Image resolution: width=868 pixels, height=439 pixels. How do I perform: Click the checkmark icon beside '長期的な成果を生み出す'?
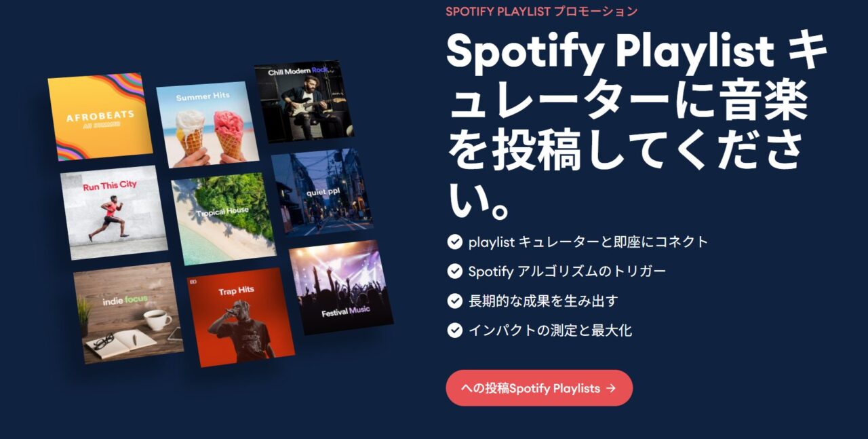(x=454, y=301)
